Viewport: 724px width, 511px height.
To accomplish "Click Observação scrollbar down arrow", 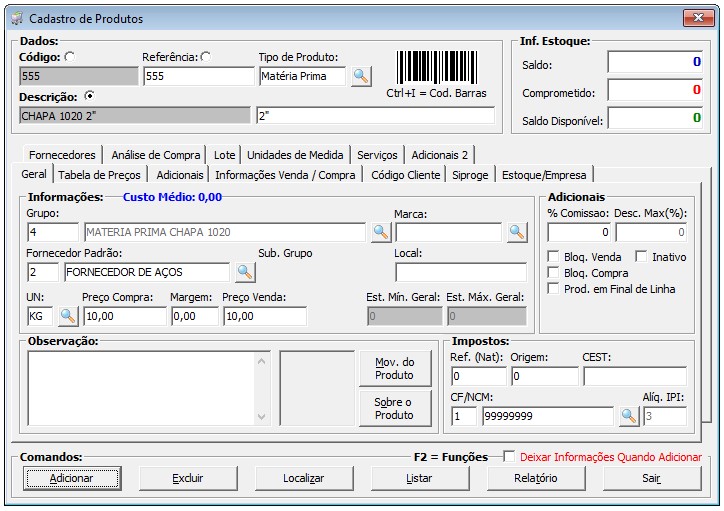I will pos(261,416).
